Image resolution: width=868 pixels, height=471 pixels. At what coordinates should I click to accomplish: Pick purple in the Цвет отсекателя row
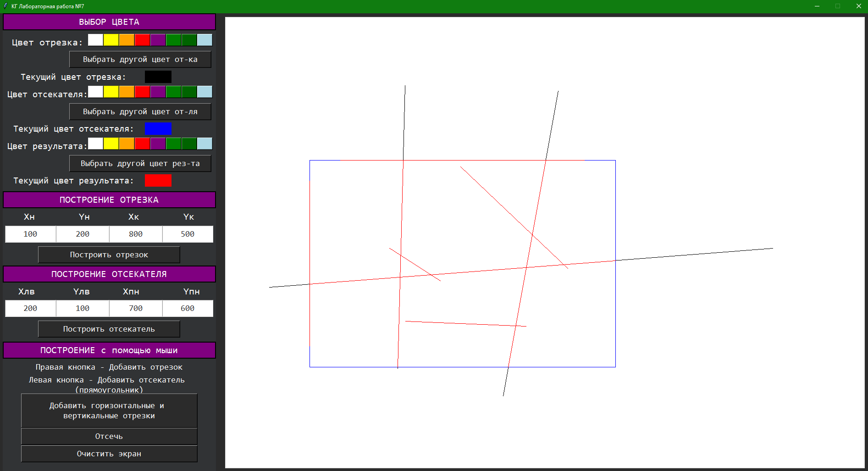[x=158, y=92]
